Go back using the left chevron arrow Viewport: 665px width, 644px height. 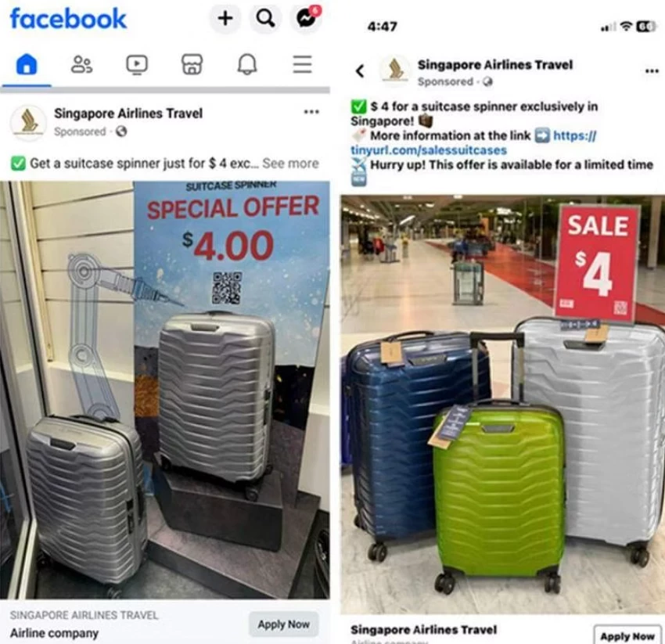360,71
